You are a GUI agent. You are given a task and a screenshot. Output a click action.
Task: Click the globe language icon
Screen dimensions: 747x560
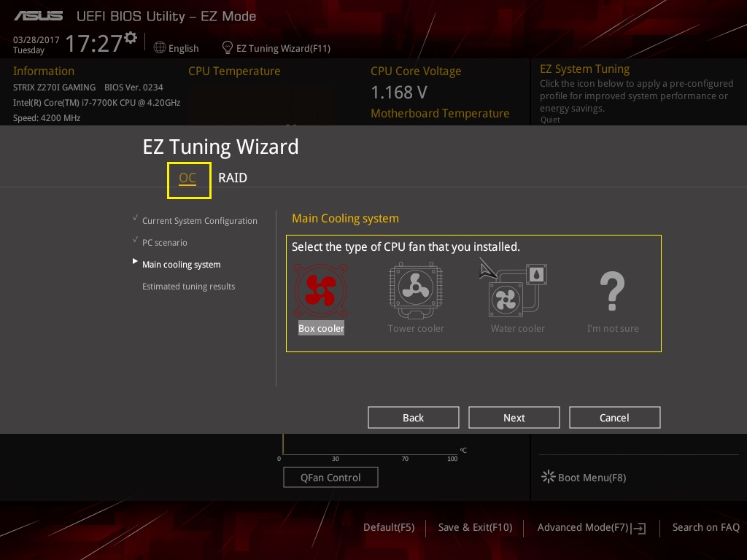160,47
